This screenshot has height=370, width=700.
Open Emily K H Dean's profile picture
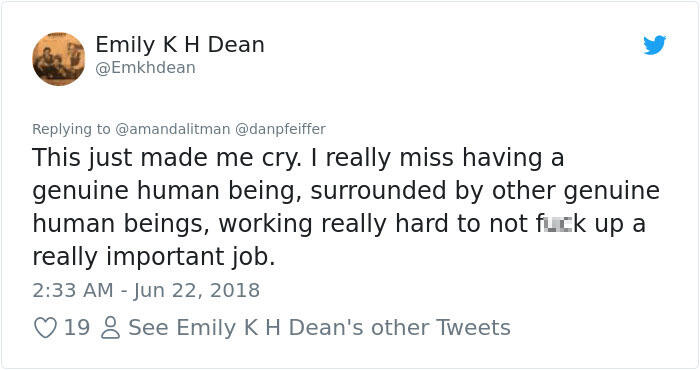click(58, 59)
